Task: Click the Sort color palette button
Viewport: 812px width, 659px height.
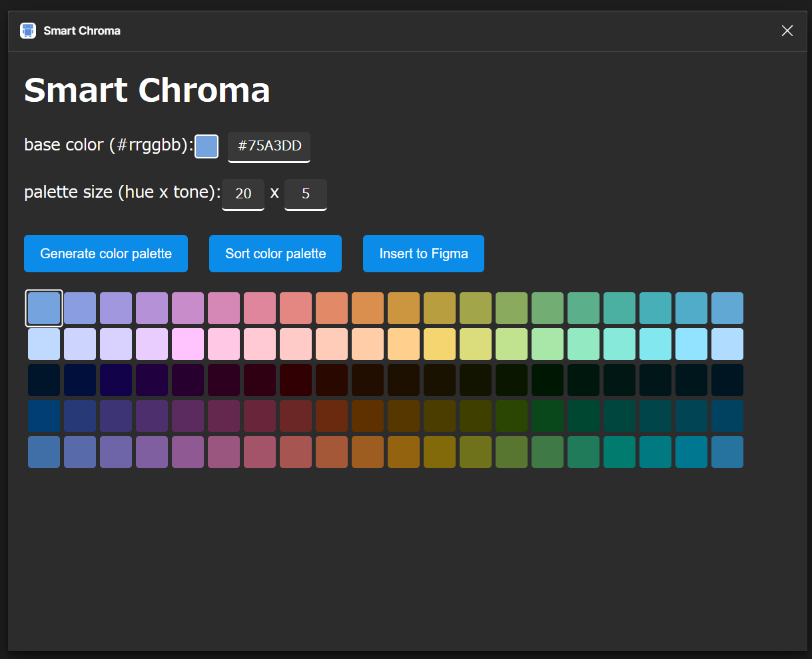Action: [274, 254]
